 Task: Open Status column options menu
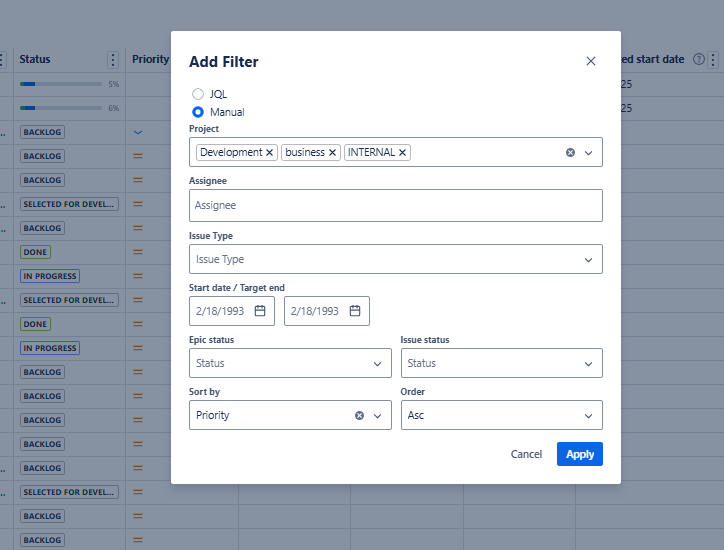tap(112, 60)
